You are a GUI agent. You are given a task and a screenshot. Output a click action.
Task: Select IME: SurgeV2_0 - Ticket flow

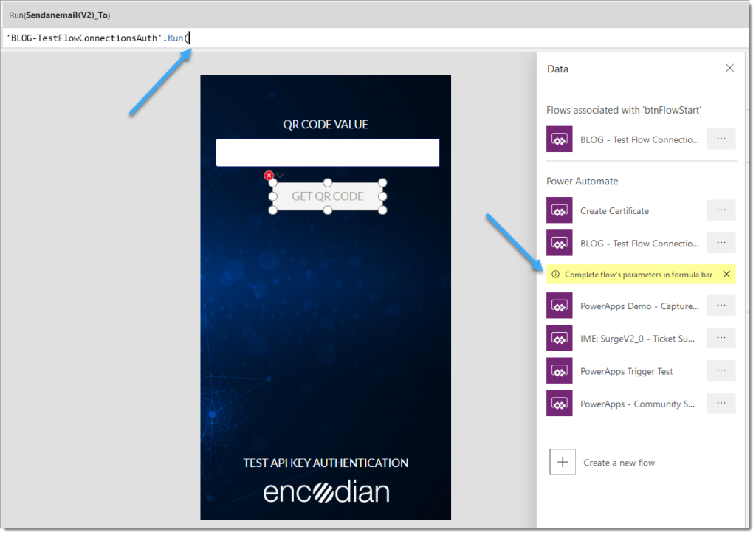pyautogui.click(x=637, y=339)
